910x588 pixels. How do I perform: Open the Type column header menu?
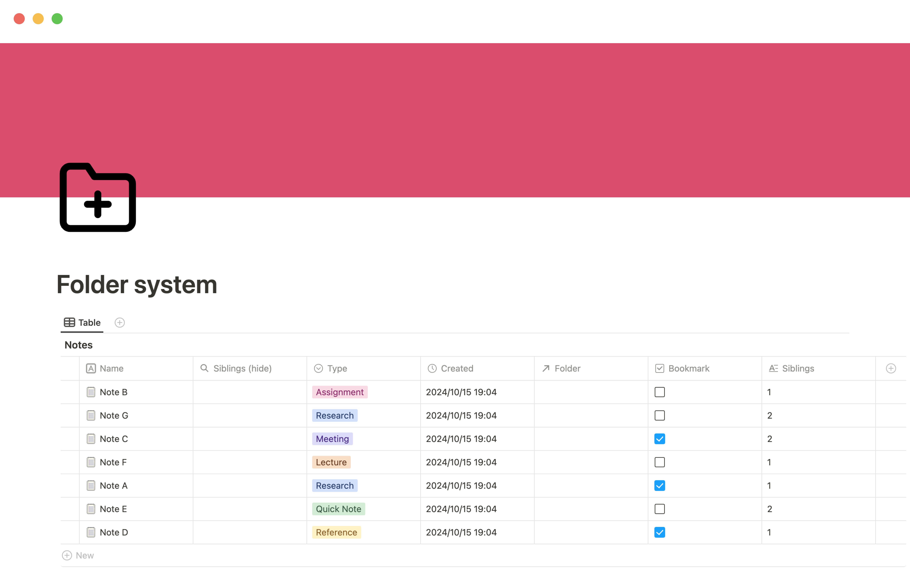pyautogui.click(x=337, y=368)
